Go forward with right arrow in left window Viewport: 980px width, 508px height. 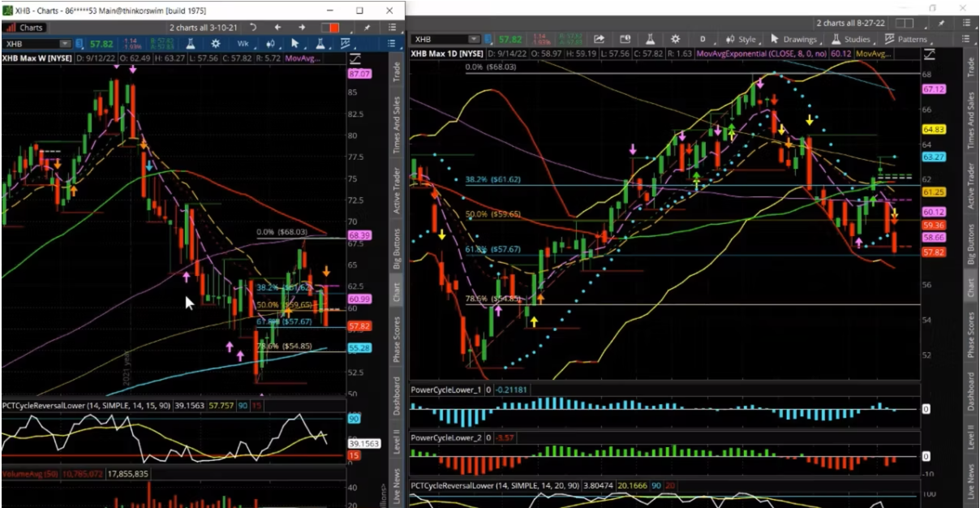(302, 28)
